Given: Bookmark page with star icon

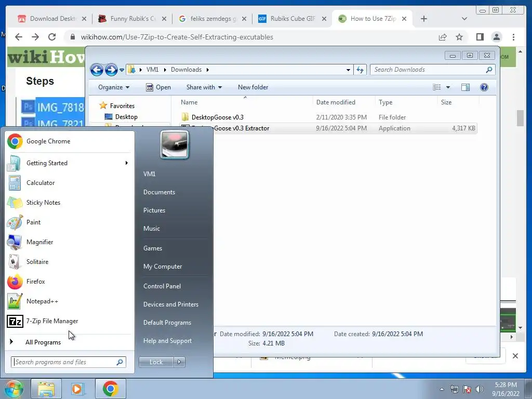Looking at the screenshot, I should (459, 37).
